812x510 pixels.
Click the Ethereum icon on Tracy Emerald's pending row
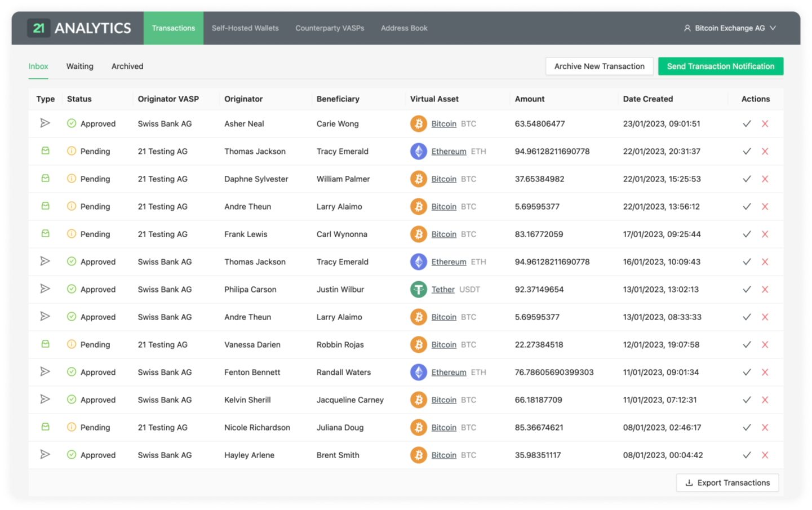tap(419, 151)
